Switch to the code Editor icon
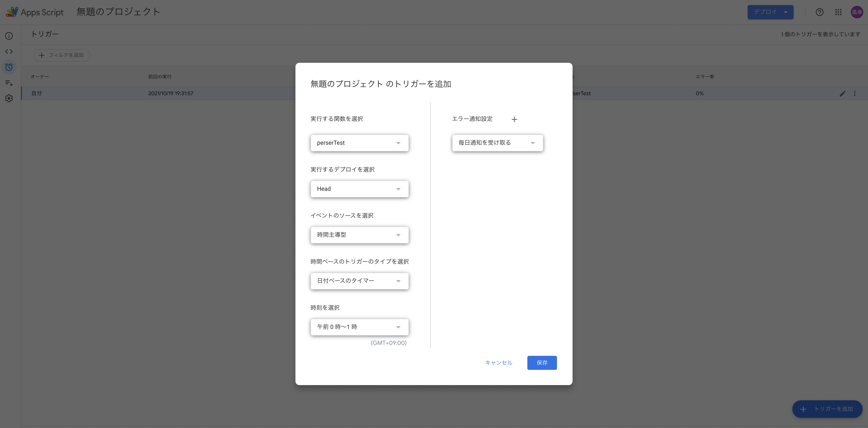Viewport: 868px width, 428px height. (x=9, y=51)
